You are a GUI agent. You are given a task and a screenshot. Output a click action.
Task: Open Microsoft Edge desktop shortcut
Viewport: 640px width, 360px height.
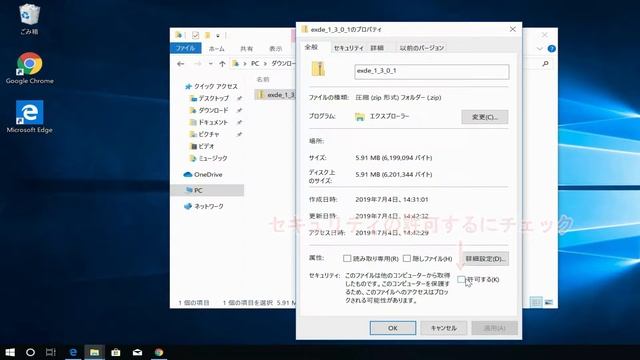click(x=29, y=117)
